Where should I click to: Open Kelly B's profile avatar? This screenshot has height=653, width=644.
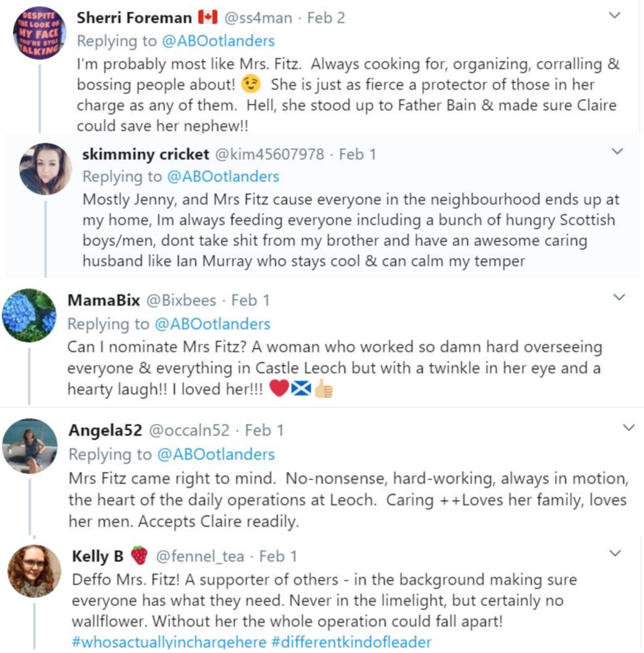(x=34, y=571)
